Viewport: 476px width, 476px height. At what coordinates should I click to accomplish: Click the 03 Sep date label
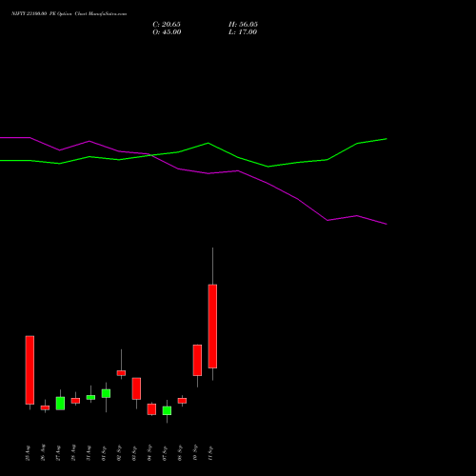(134, 453)
